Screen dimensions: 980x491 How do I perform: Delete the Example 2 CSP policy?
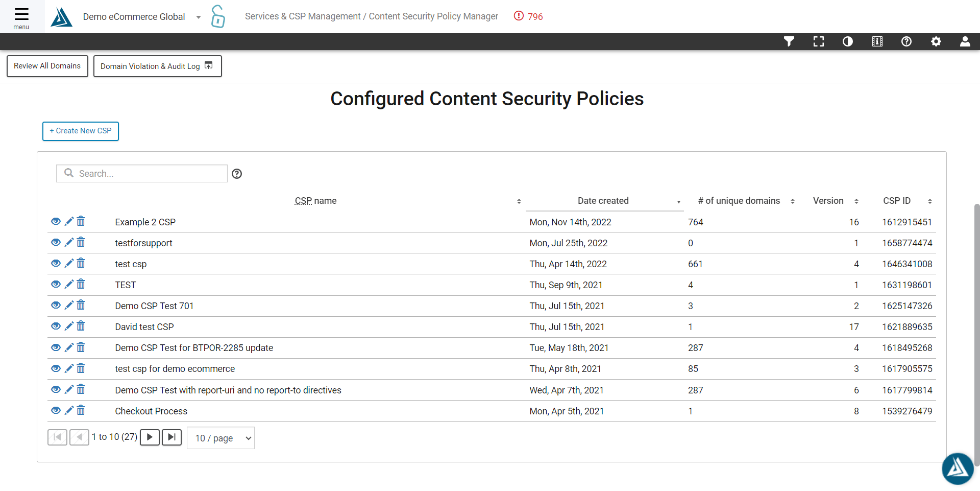pos(81,221)
